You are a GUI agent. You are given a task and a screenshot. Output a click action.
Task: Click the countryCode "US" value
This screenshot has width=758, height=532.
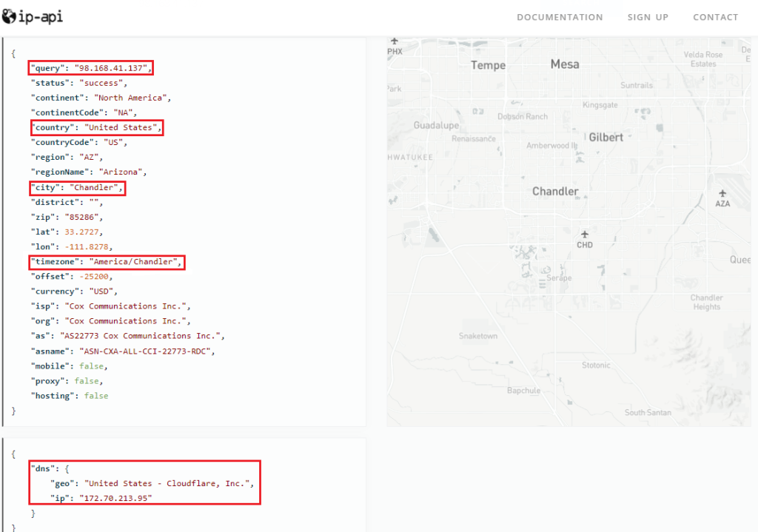[x=113, y=143]
